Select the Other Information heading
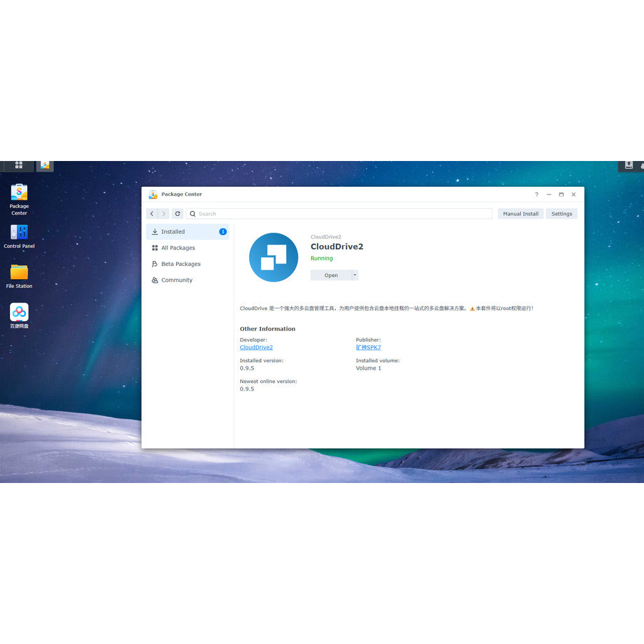 pyautogui.click(x=267, y=328)
